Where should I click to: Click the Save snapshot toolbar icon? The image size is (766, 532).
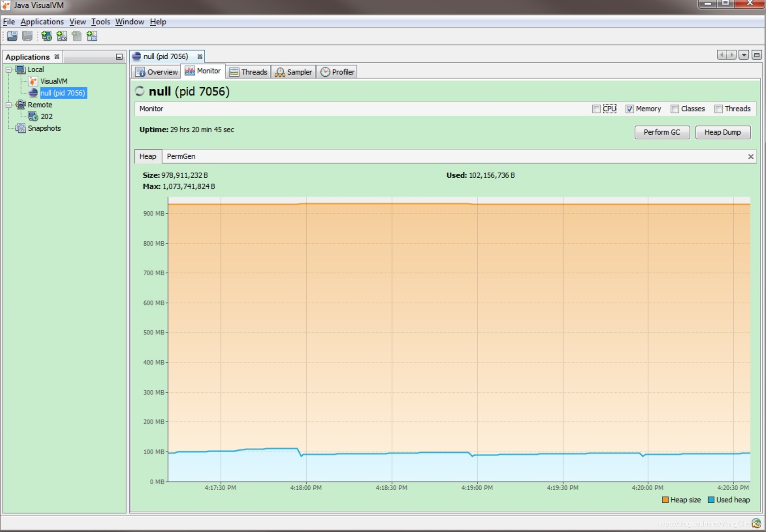[27, 36]
